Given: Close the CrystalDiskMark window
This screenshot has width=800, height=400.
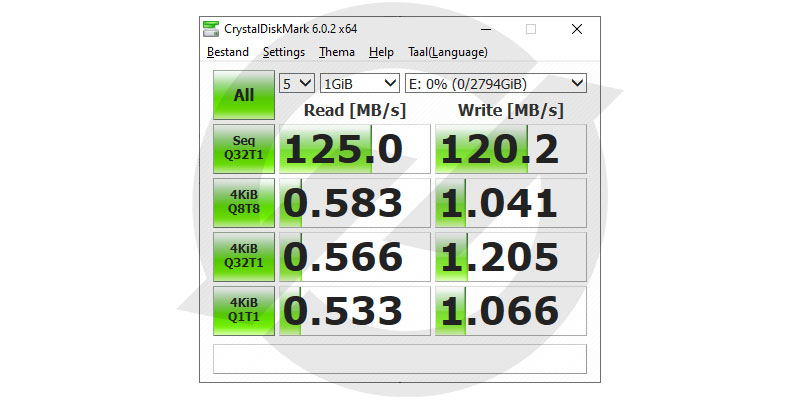Looking at the screenshot, I should pos(577,29).
